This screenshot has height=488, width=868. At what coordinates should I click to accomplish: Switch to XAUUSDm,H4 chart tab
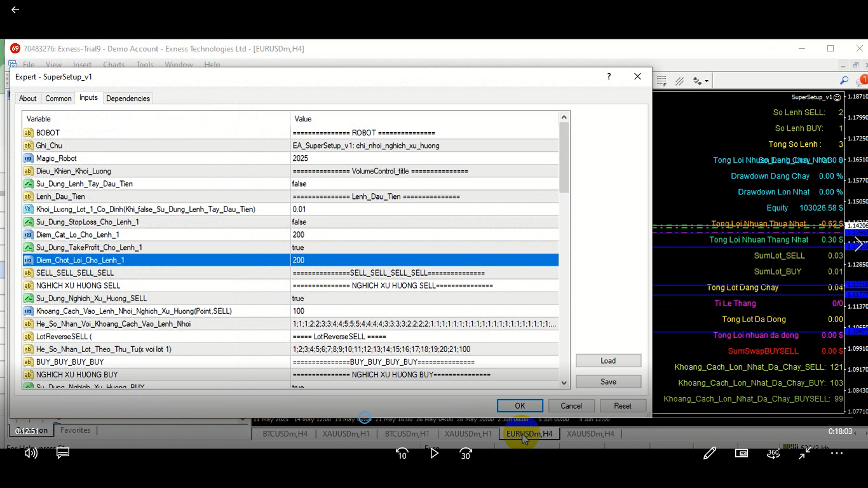(590, 433)
